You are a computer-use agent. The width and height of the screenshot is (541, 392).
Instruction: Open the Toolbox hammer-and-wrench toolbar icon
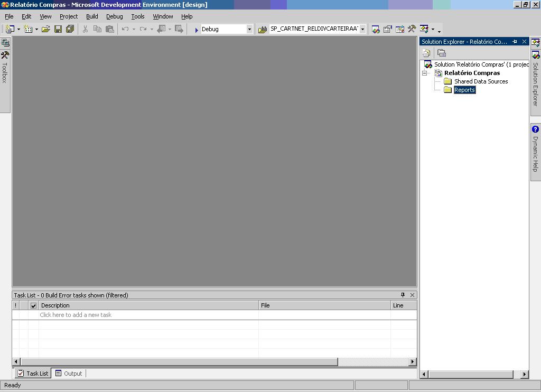click(412, 29)
